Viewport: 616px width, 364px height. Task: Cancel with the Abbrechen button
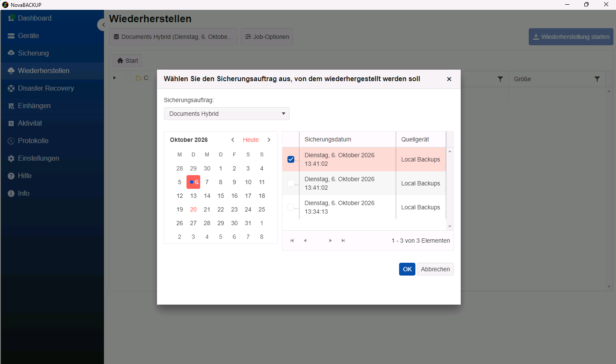[435, 269]
